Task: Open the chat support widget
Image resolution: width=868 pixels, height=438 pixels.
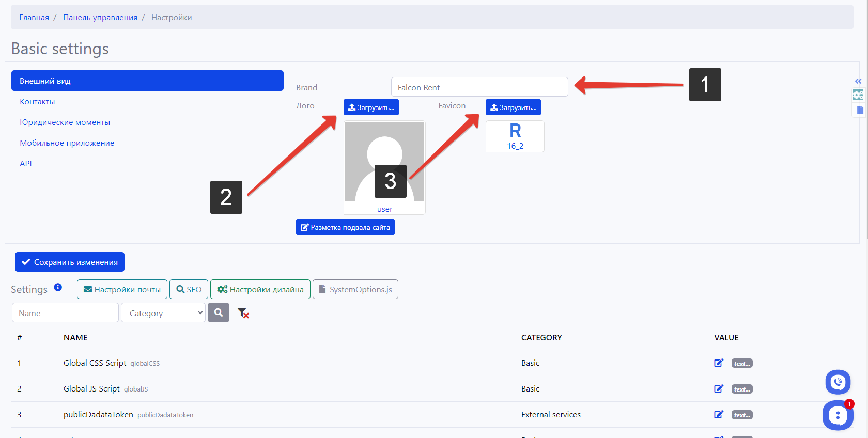Action: pyautogui.click(x=838, y=415)
